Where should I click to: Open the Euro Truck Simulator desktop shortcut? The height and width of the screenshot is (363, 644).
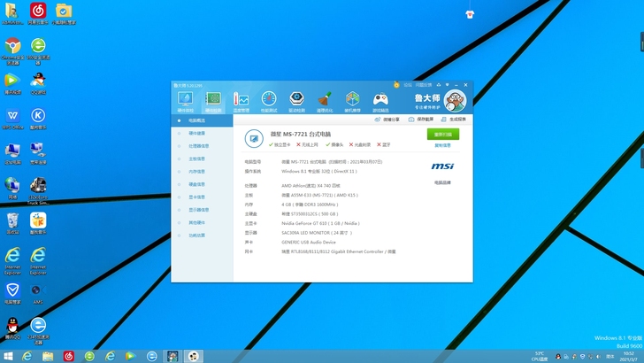[38, 190]
